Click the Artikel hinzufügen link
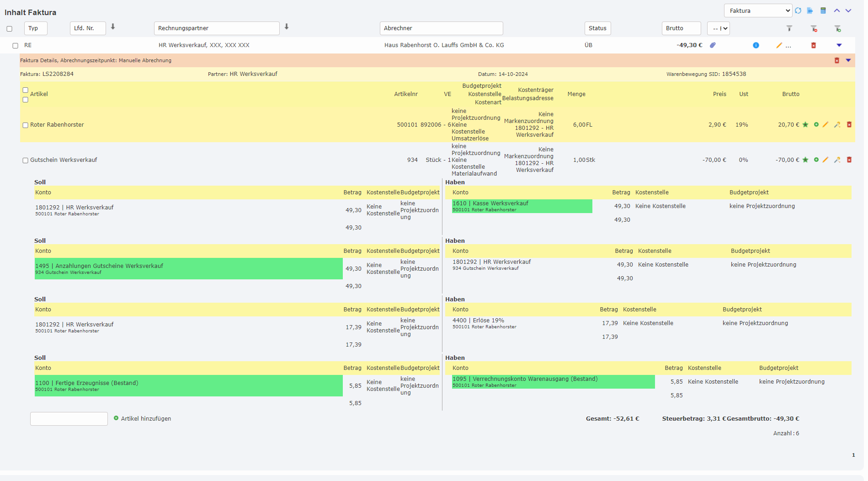The image size is (868, 481). coord(146,418)
